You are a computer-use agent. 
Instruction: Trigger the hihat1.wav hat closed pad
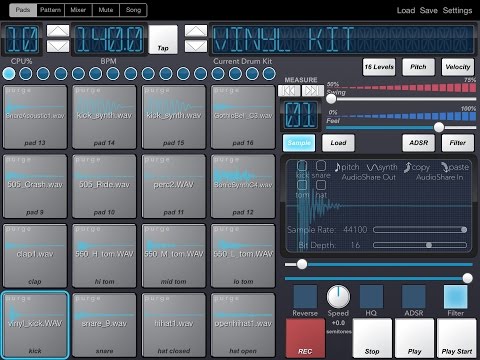coord(174,325)
